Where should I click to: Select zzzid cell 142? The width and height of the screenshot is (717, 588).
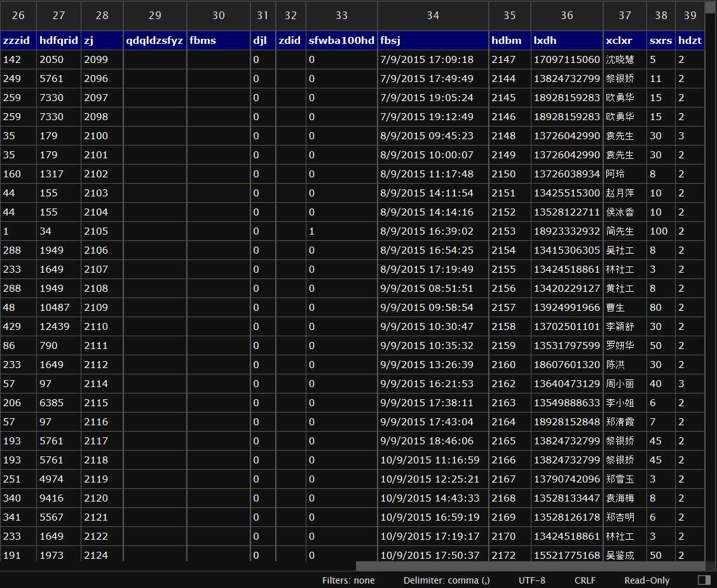(x=18, y=60)
